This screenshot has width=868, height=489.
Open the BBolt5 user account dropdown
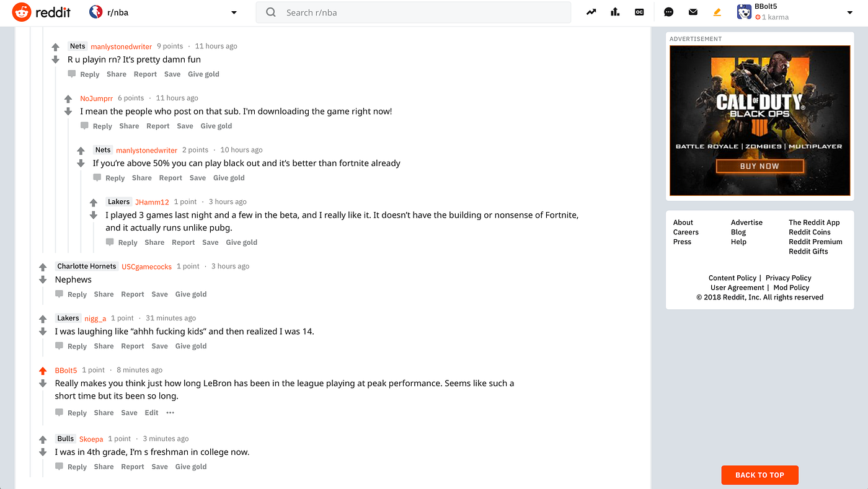[849, 12]
